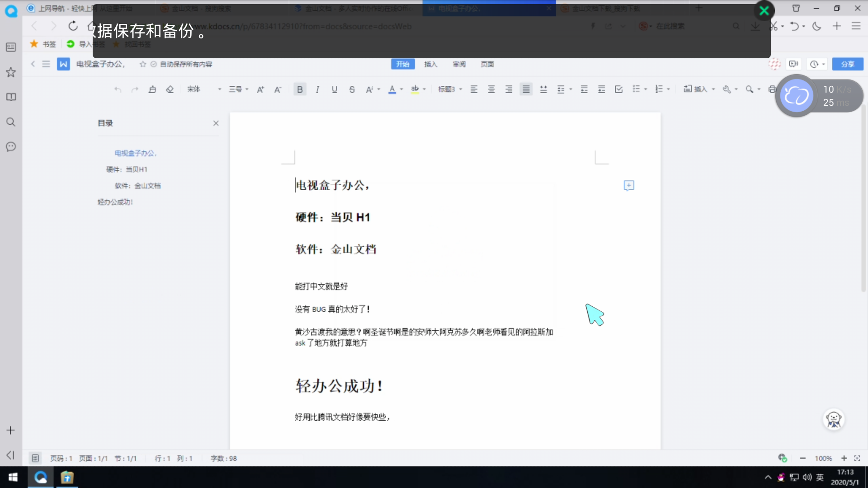Go back with the document back chevron
This screenshot has height=488, width=868.
pyautogui.click(x=33, y=64)
